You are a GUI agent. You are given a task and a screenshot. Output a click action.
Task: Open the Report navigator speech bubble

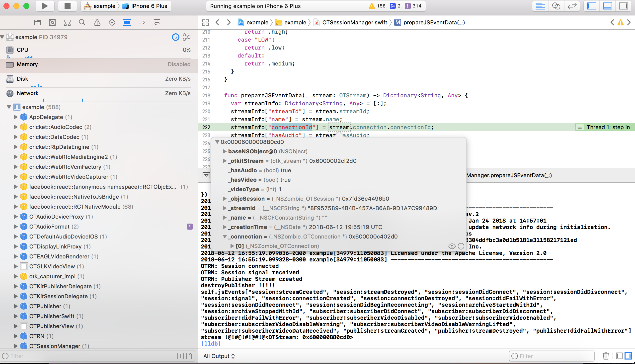(157, 22)
